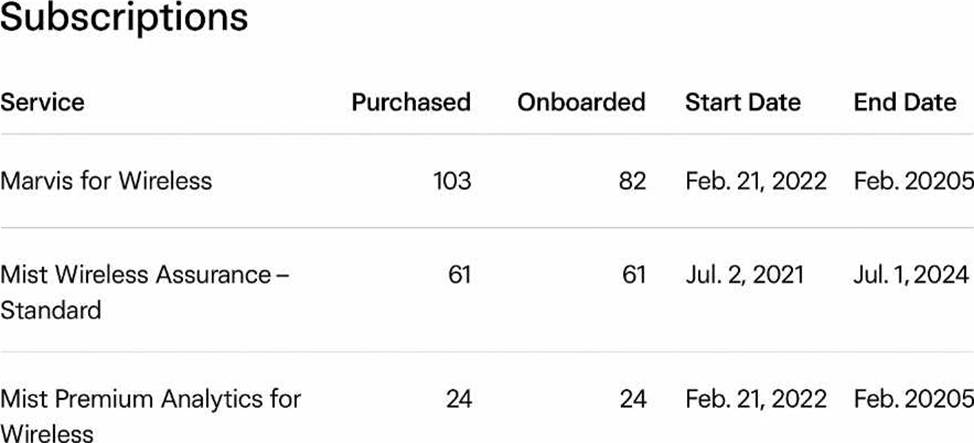Click the Premium Analytics start date cell
The width and height of the screenshot is (974, 443).
click(x=756, y=399)
